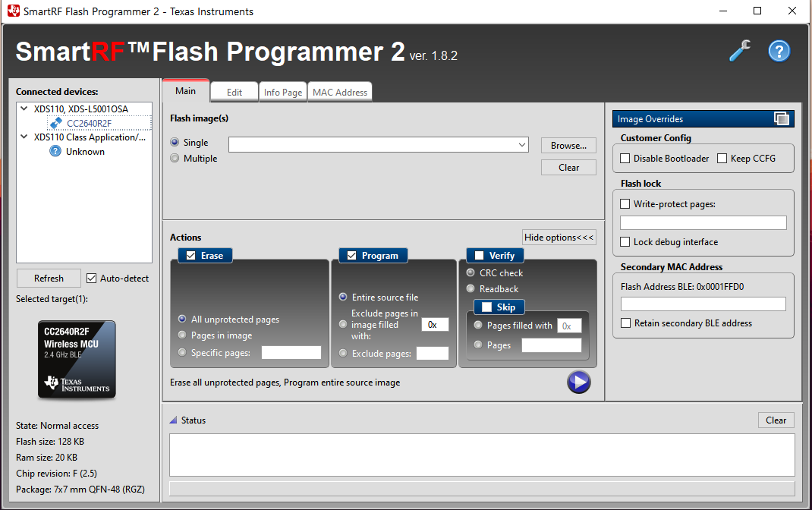Select CRC check verify option
812x510 pixels.
point(471,272)
